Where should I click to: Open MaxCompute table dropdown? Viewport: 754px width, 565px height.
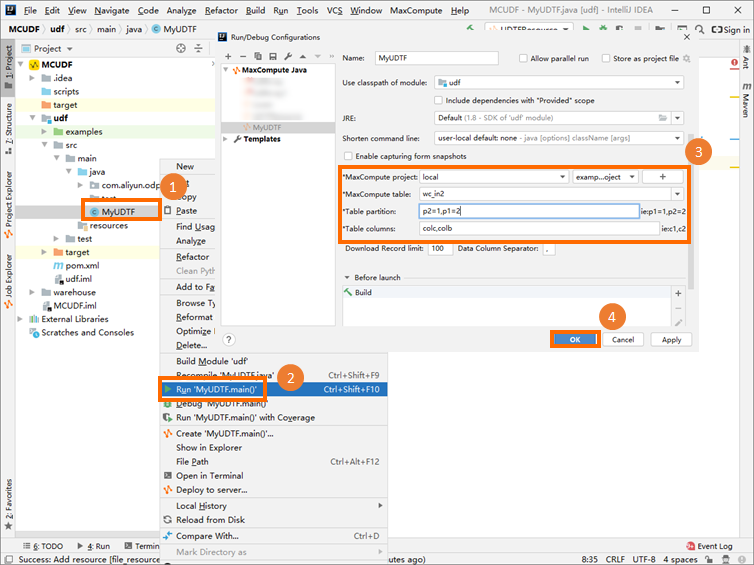pos(677,194)
